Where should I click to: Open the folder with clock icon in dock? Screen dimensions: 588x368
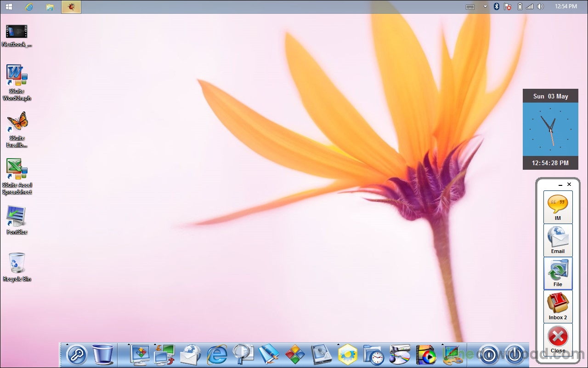[373, 355]
